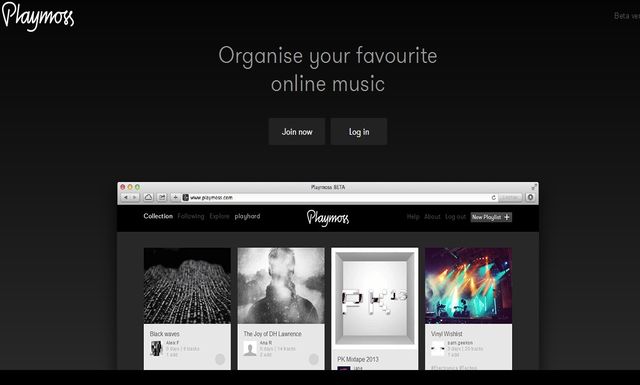Click round button on DH Lawrence card

313,359
